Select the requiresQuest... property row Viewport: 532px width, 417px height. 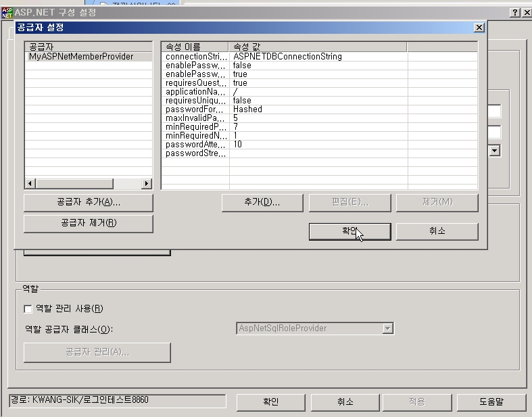pyautogui.click(x=319, y=82)
